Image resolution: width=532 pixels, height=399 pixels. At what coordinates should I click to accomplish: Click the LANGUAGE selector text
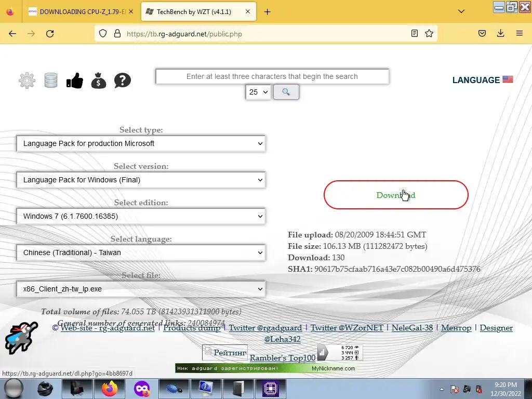476,80
